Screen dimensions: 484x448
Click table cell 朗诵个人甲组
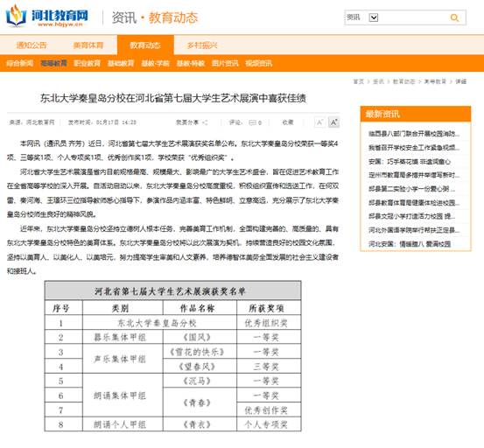[123, 424]
